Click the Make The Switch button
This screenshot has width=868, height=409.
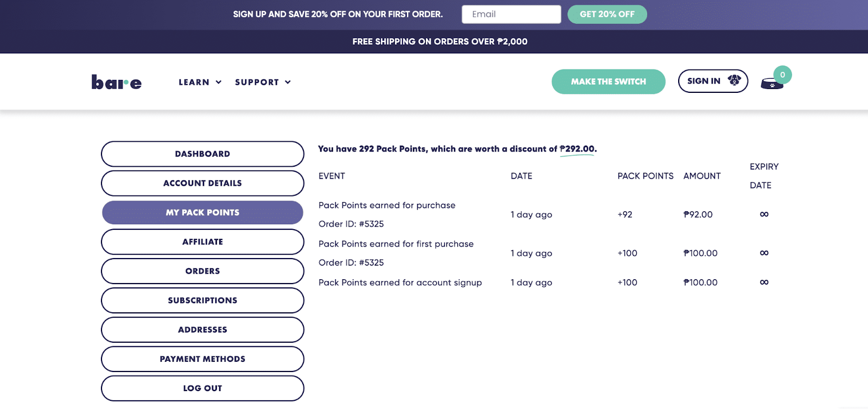point(608,81)
